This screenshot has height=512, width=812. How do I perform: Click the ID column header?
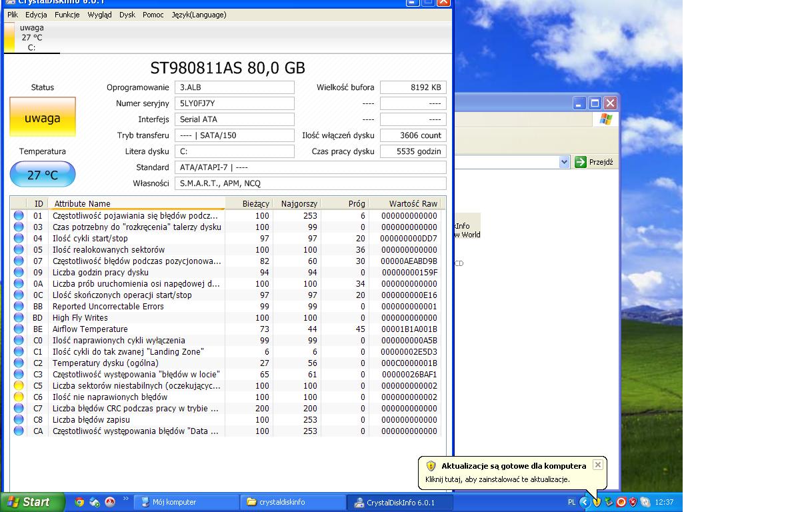click(38, 203)
